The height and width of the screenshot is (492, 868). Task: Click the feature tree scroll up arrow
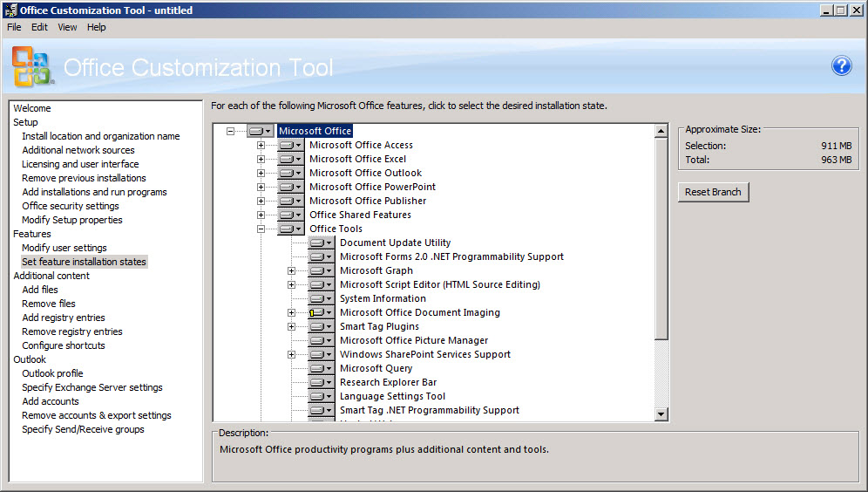click(x=661, y=132)
